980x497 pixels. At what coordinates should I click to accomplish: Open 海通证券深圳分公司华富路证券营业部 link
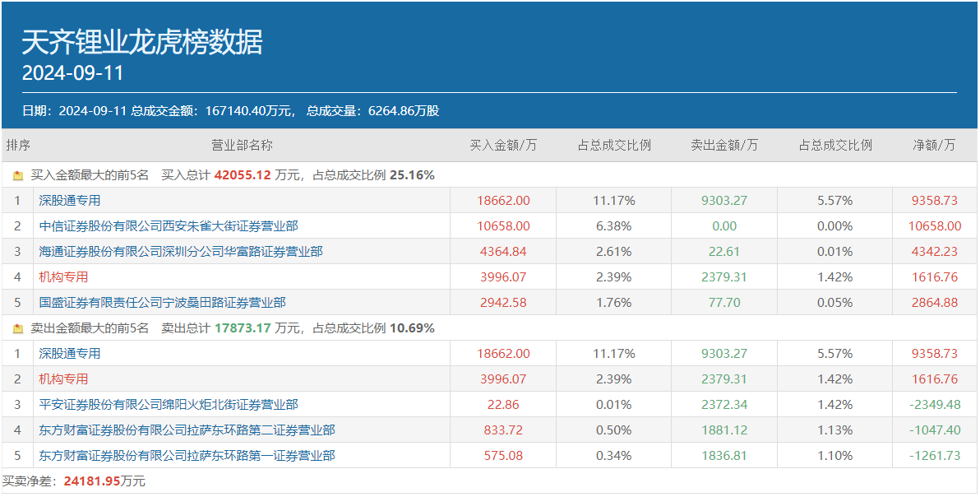pyautogui.click(x=180, y=251)
